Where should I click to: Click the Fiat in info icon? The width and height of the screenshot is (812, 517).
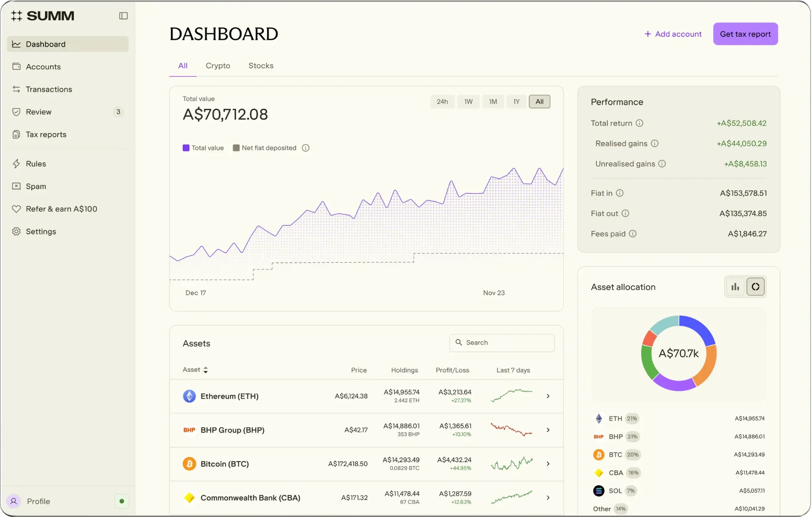620,193
